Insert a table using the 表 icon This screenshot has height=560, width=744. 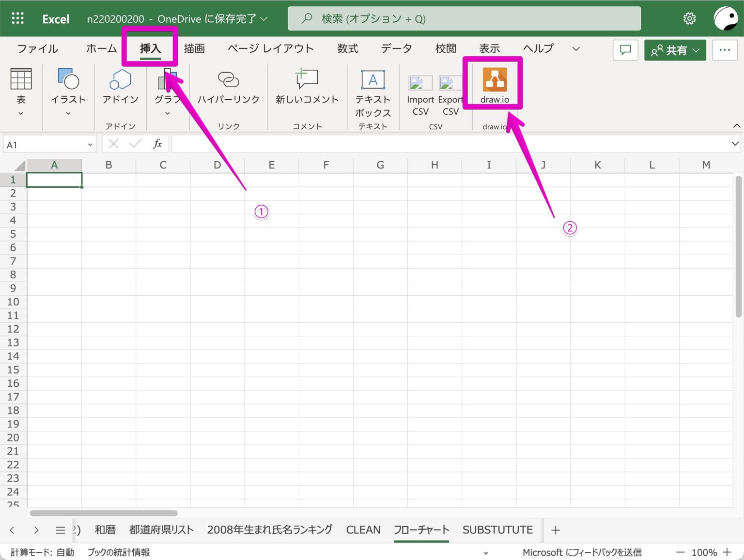[x=20, y=78]
